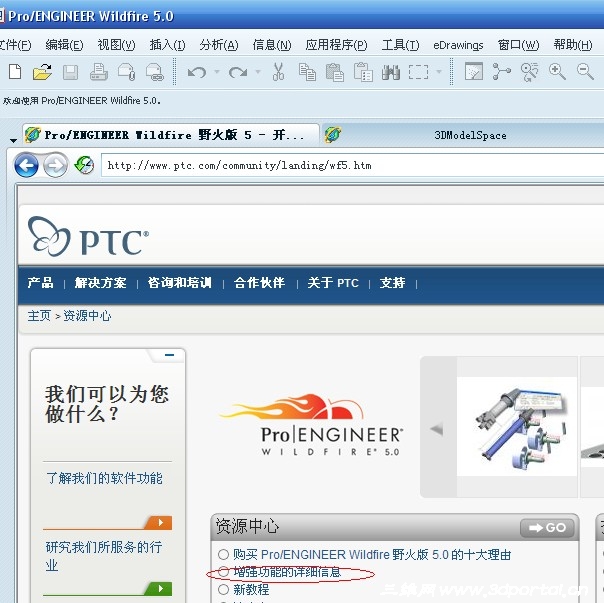
Task: Follow the 主页 breadcrumb link
Action: coord(39,316)
